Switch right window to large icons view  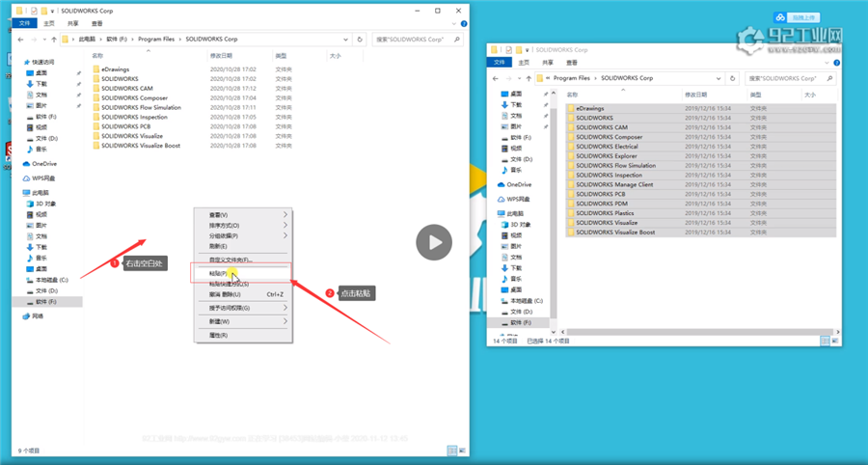[x=835, y=341]
